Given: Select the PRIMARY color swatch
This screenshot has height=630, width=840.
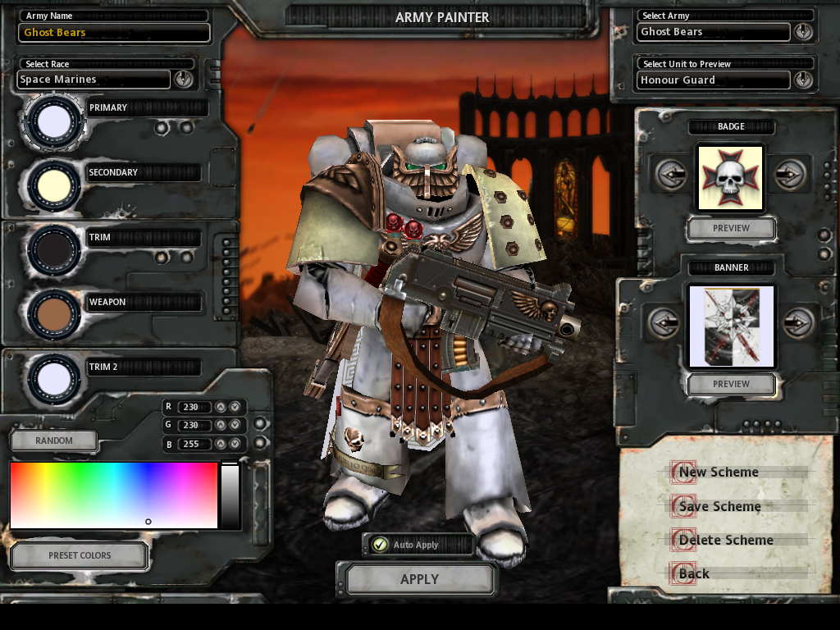Looking at the screenshot, I should 53,121.
